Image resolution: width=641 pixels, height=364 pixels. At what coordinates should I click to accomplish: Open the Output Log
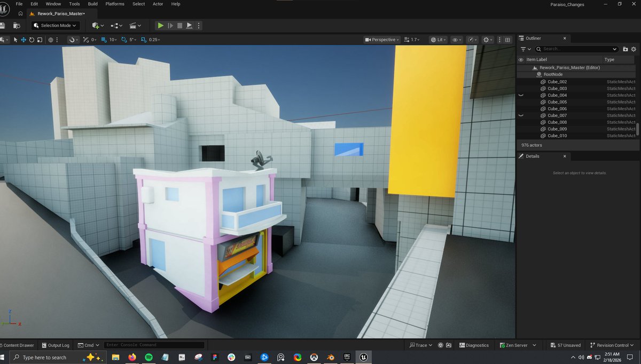(x=56, y=345)
